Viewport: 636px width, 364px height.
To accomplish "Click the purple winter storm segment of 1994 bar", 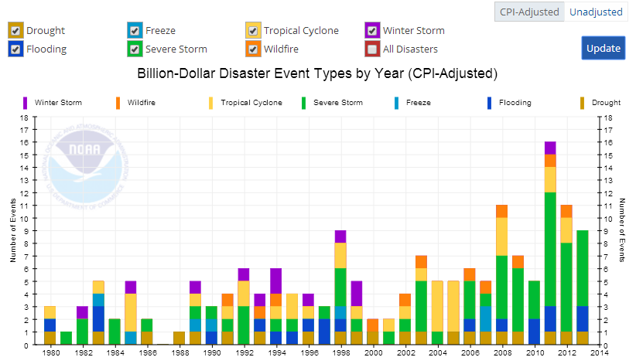I will [275, 281].
